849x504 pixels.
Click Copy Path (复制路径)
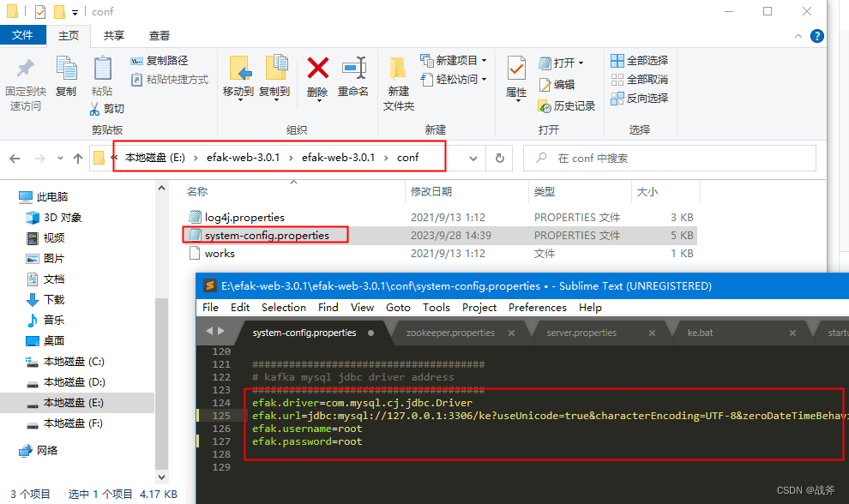point(160,61)
